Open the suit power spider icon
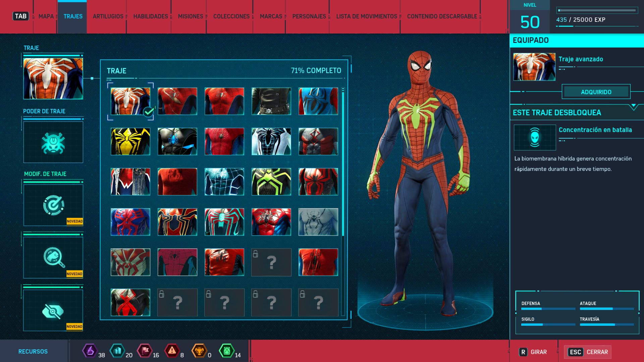 click(53, 142)
